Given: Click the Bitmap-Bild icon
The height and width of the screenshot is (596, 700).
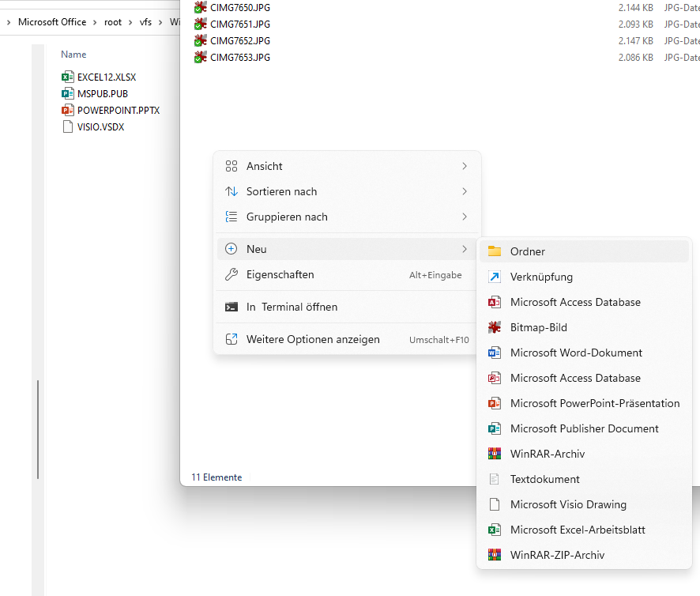Looking at the screenshot, I should pyautogui.click(x=495, y=327).
